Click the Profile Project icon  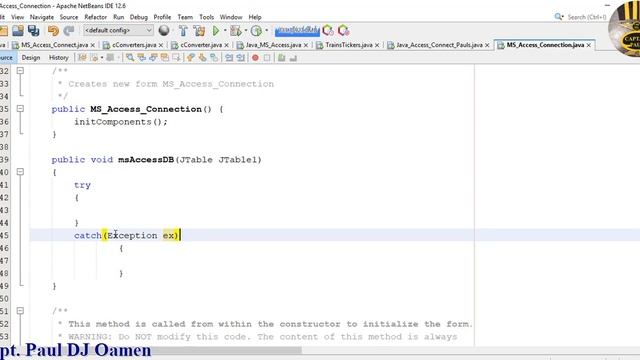256,31
